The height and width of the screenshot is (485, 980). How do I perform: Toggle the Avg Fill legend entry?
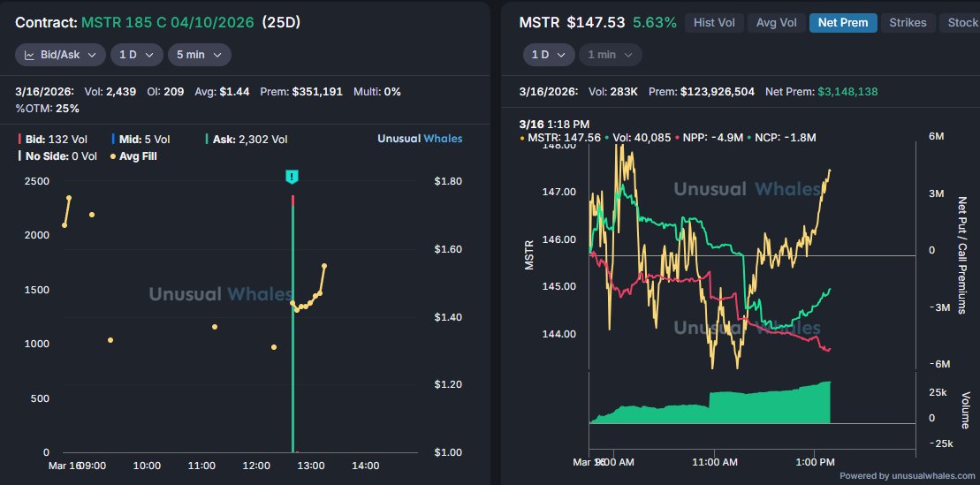pyautogui.click(x=133, y=156)
